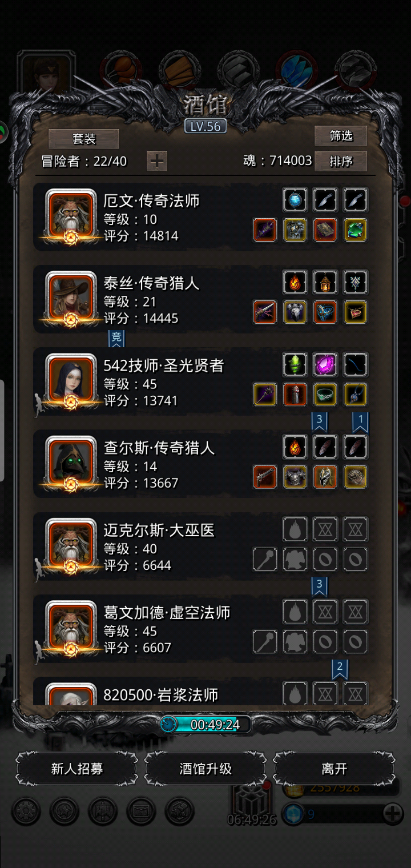The height and width of the screenshot is (868, 411).
Task: Click the 酒馆升级 upgrade button
Action: point(205,769)
